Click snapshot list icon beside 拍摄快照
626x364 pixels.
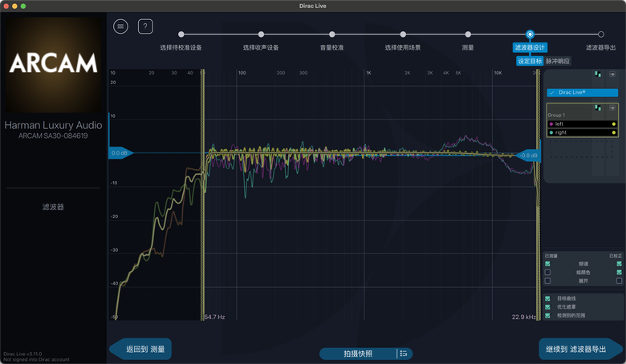click(404, 354)
